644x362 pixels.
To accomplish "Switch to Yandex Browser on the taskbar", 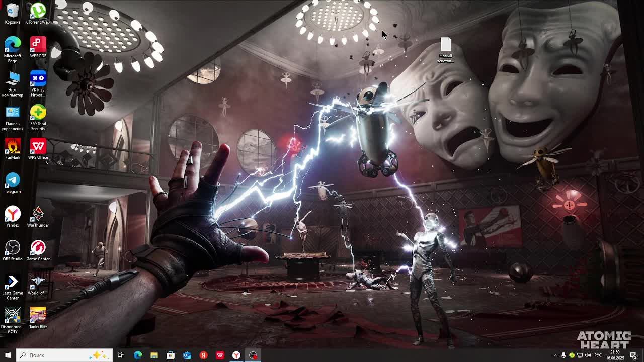I will 236,355.
